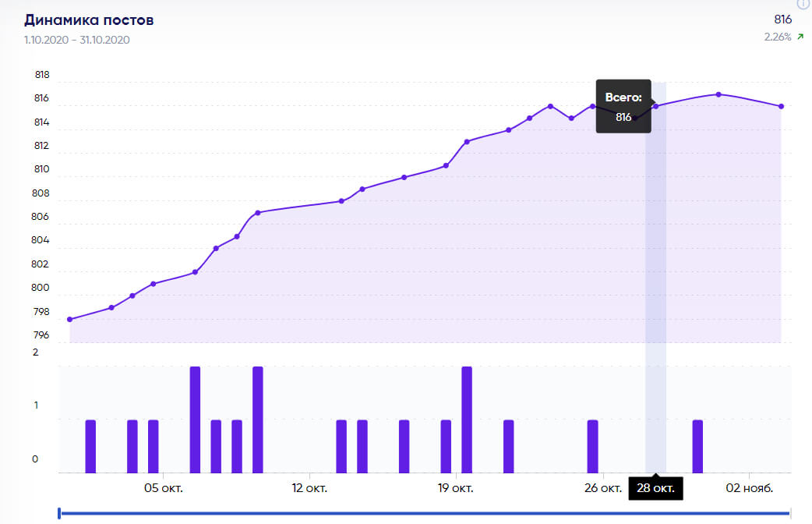The image size is (812, 524).
Task: Click the 19 окт. axis label
Action: 455,489
